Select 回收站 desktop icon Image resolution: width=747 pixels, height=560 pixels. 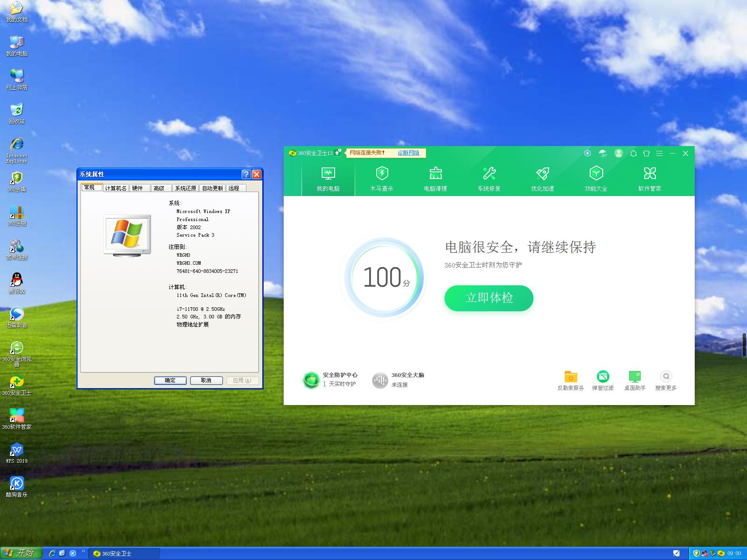point(17,114)
